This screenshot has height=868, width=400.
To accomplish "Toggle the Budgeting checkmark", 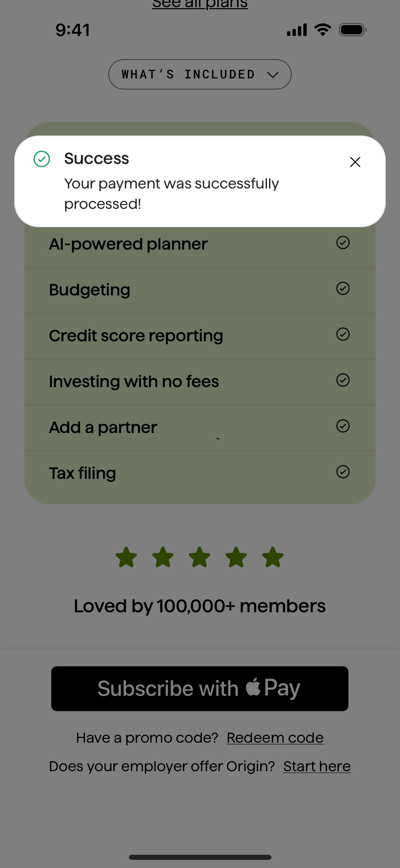I will click(x=343, y=288).
